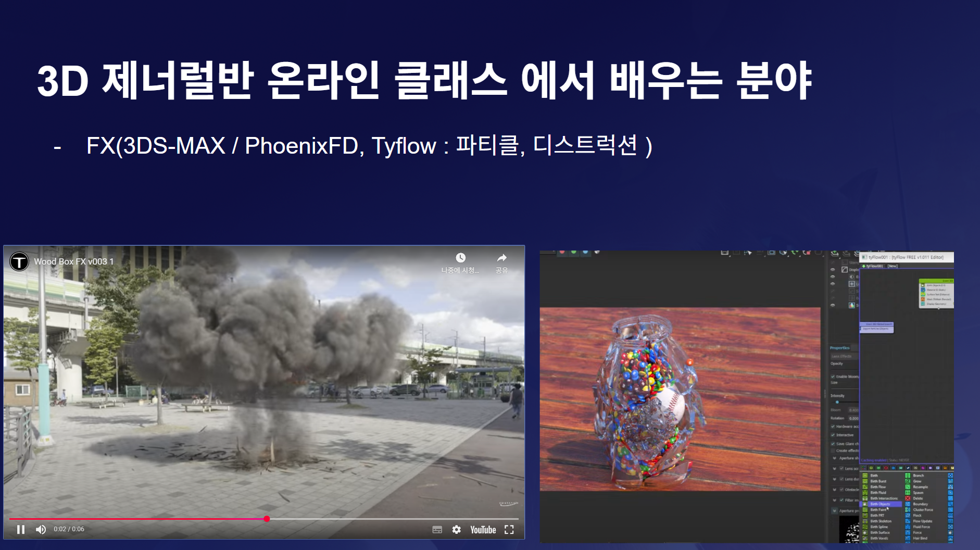Click the Share arrow icon on video
Viewport: 980px width, 550px height.
point(501,258)
